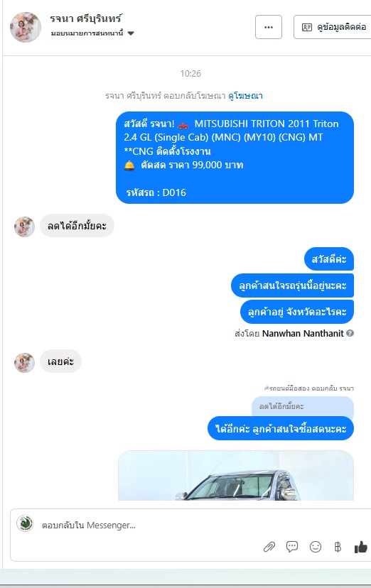Click the ดูข้อมูลติดต่อ button
371x588 pixels.
pos(334,27)
